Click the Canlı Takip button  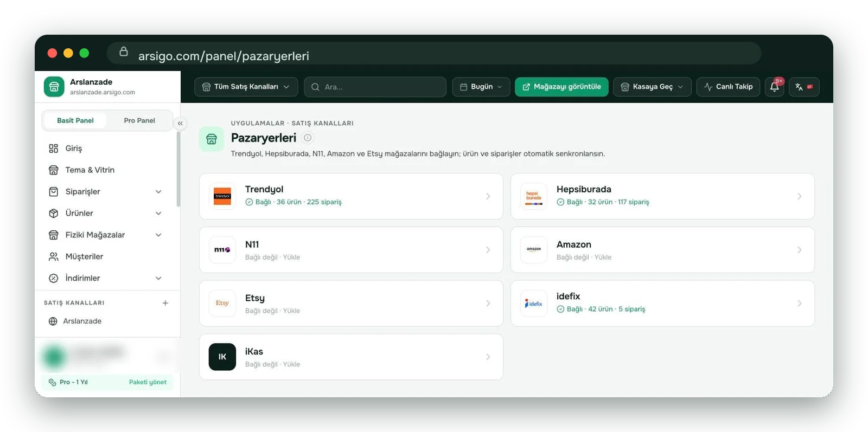tap(729, 87)
